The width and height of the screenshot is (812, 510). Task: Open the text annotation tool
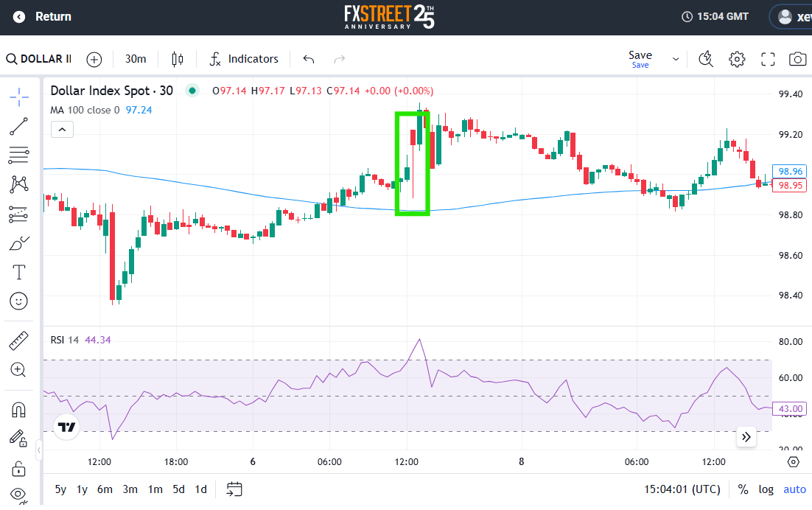[x=19, y=273]
